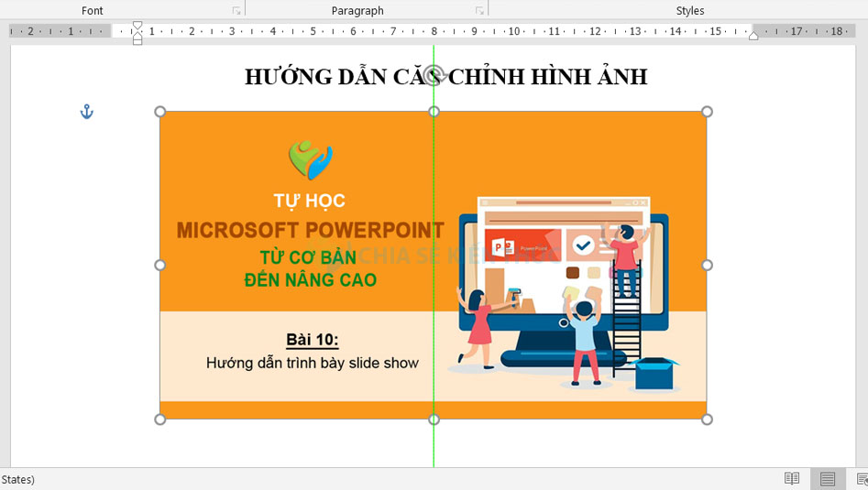This screenshot has height=490, width=868.
Task: Open the Font dialog launcher
Action: pyautogui.click(x=236, y=10)
